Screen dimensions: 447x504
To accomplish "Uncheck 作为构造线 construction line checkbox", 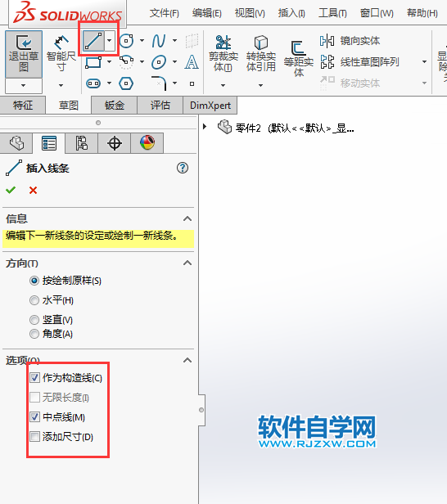I will click(x=34, y=377).
